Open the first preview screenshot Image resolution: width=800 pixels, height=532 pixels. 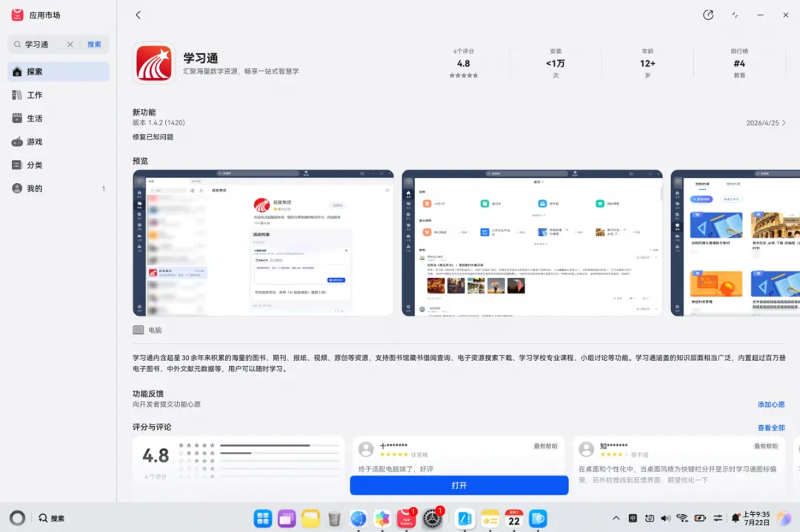[263, 243]
